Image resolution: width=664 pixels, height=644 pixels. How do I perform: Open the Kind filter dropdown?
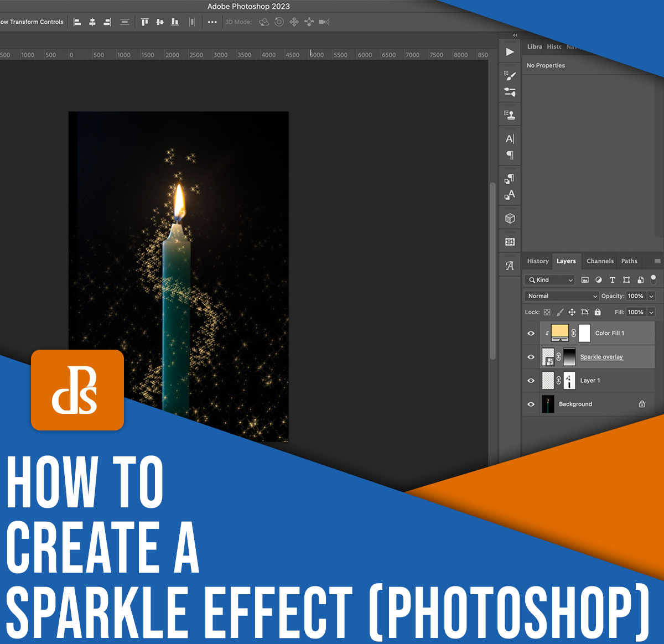[x=551, y=280]
